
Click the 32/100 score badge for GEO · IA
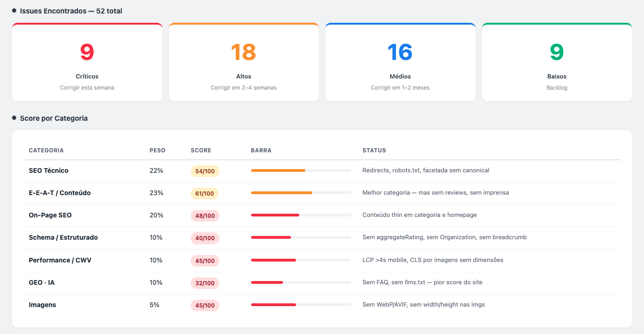(205, 283)
